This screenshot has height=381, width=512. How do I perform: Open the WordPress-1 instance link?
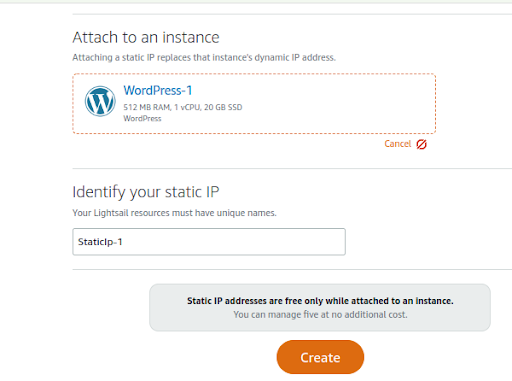click(x=158, y=91)
